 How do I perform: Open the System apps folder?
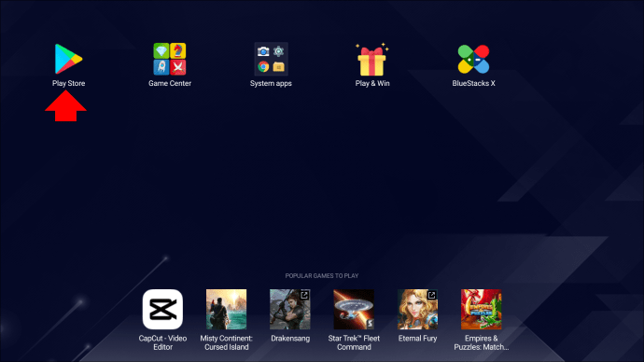(271, 59)
